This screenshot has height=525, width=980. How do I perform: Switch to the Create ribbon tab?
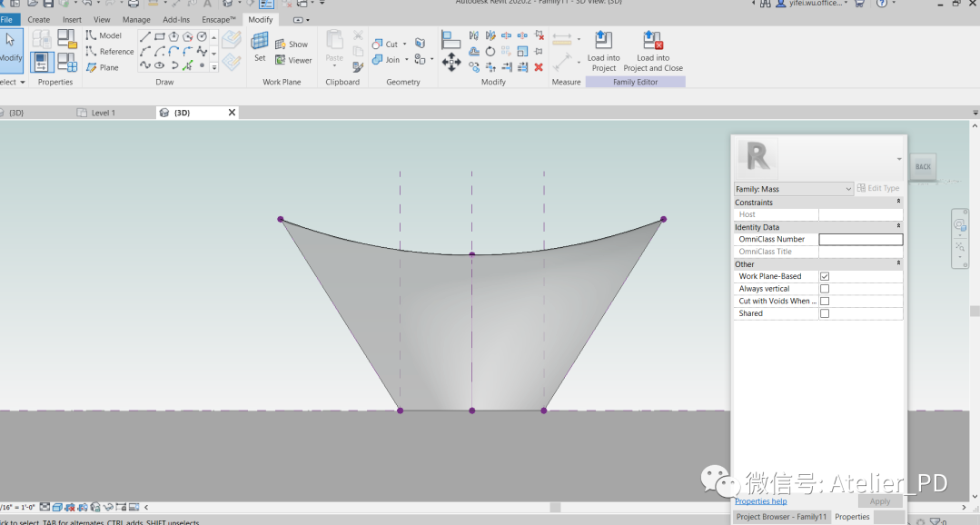click(x=39, y=19)
